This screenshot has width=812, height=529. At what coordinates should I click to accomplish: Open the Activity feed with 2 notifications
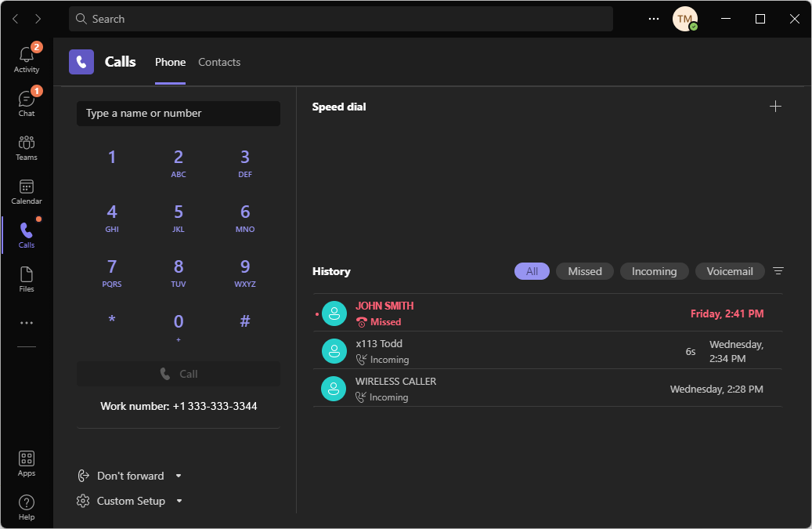coord(26,58)
